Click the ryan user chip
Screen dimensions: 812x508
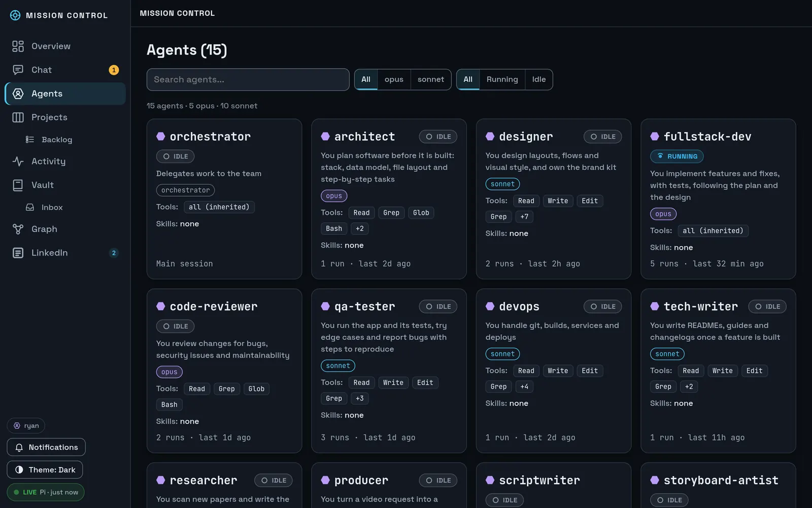point(26,426)
